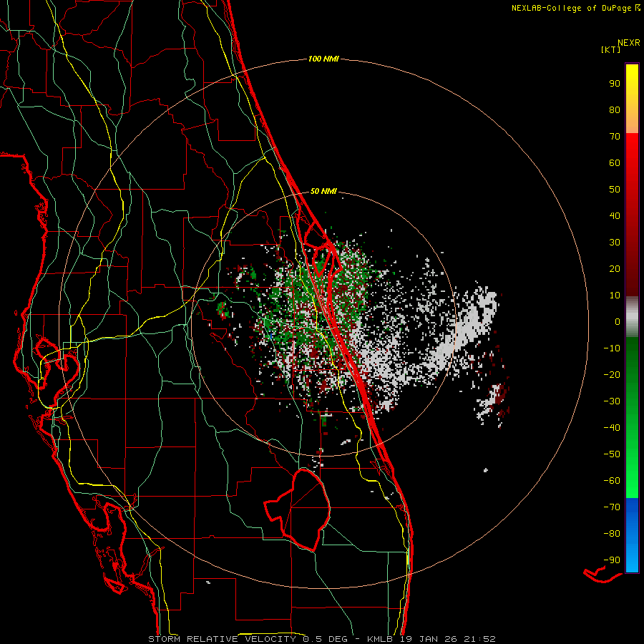This screenshot has height=644, width=644.
Task: Click the 30 value on the velocity scale
Action: (x=615, y=243)
